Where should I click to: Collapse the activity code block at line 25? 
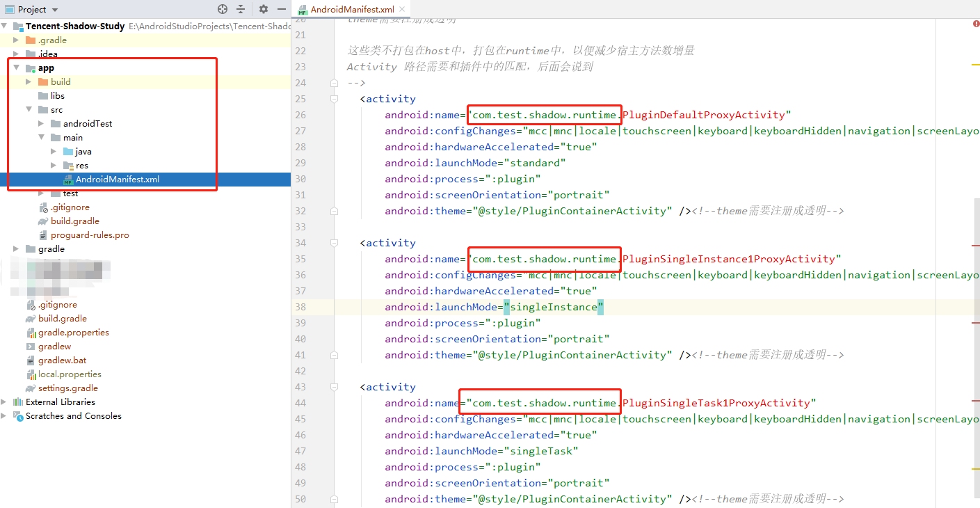point(333,98)
